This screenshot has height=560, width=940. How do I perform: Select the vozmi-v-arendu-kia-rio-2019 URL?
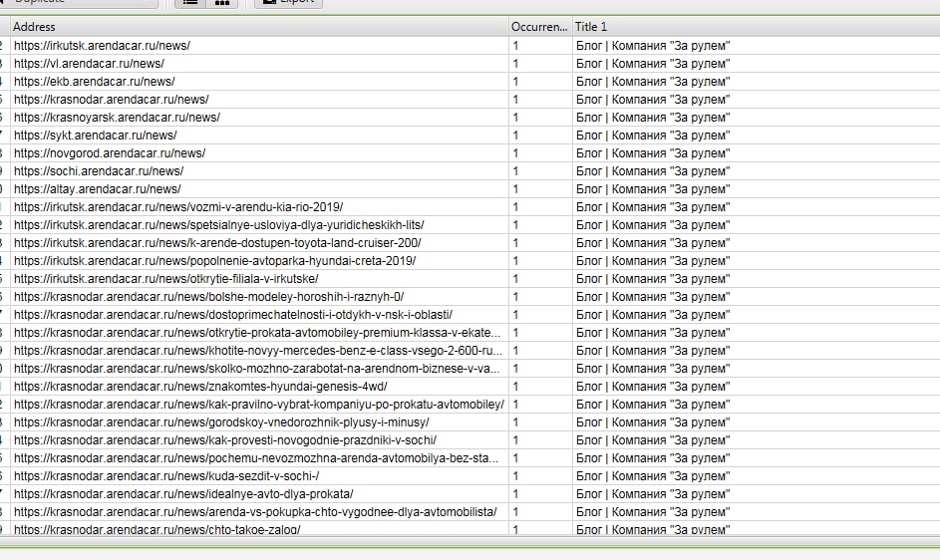178,207
